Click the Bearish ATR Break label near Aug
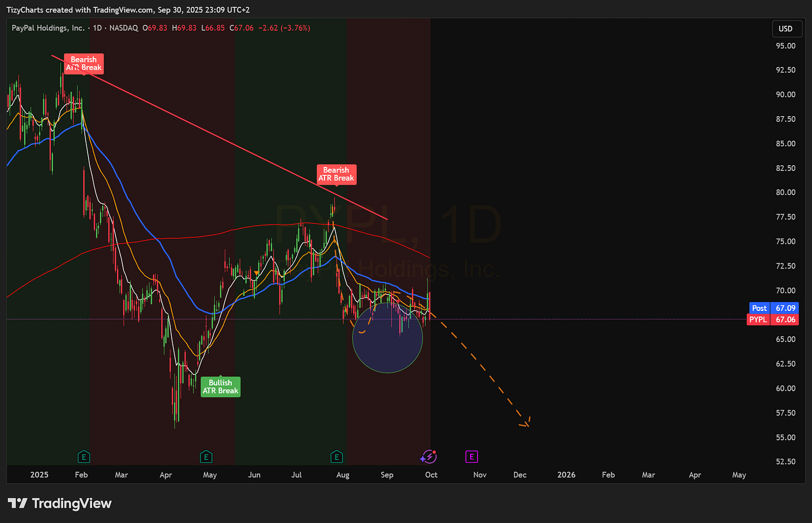The image size is (812, 523). pos(336,174)
